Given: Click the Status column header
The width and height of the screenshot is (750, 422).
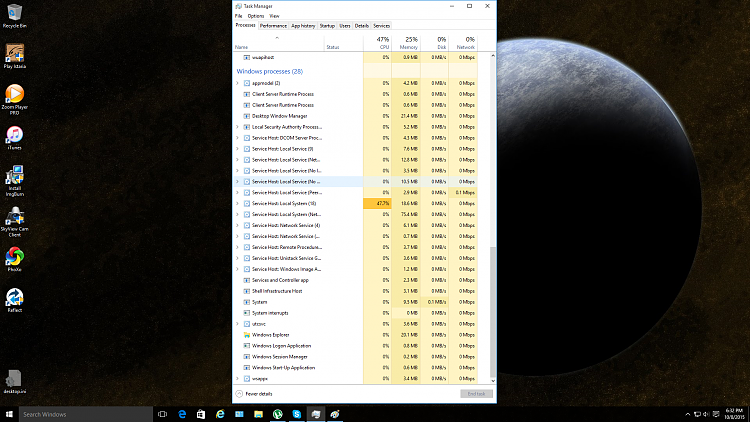Looking at the screenshot, I should [343, 43].
